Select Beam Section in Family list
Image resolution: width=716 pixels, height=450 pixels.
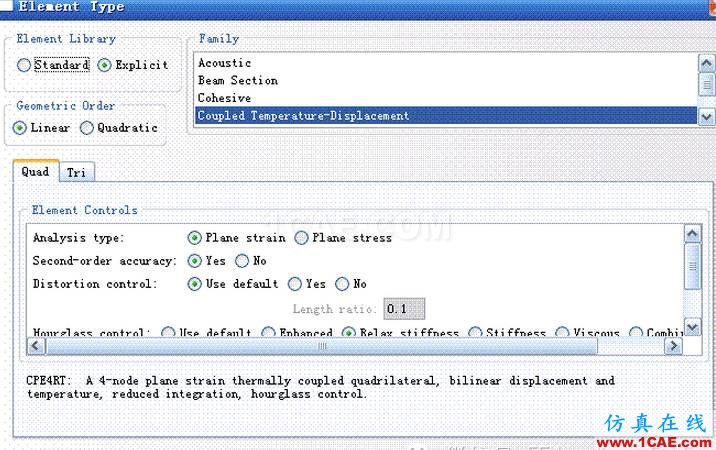(238, 80)
